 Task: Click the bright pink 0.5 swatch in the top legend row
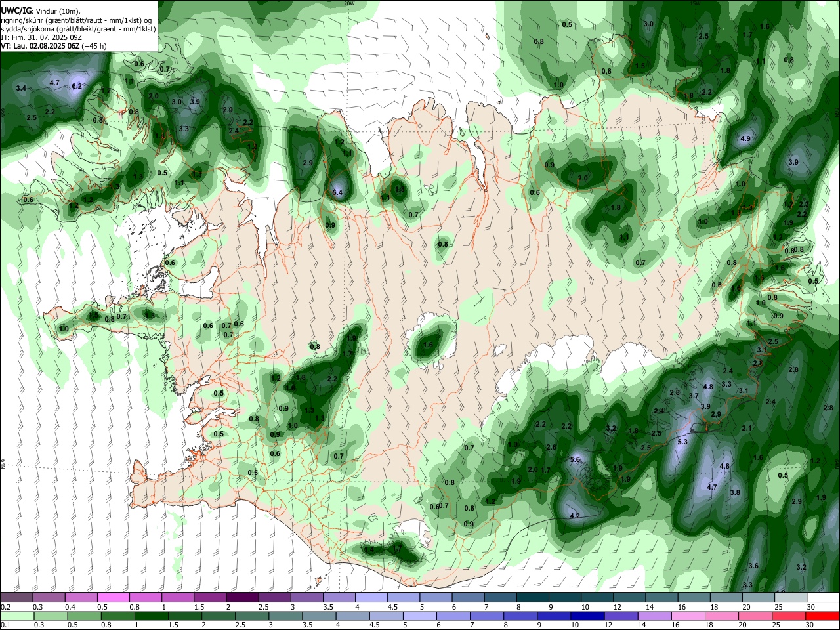click(113, 598)
